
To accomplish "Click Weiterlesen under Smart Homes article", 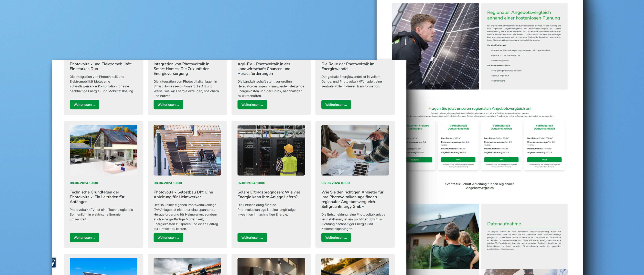I will coord(168,104).
